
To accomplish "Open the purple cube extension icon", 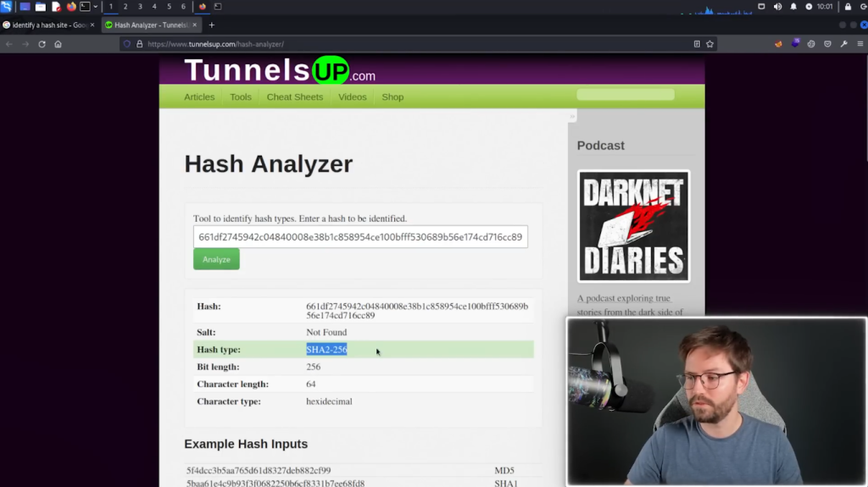I will click(x=795, y=43).
